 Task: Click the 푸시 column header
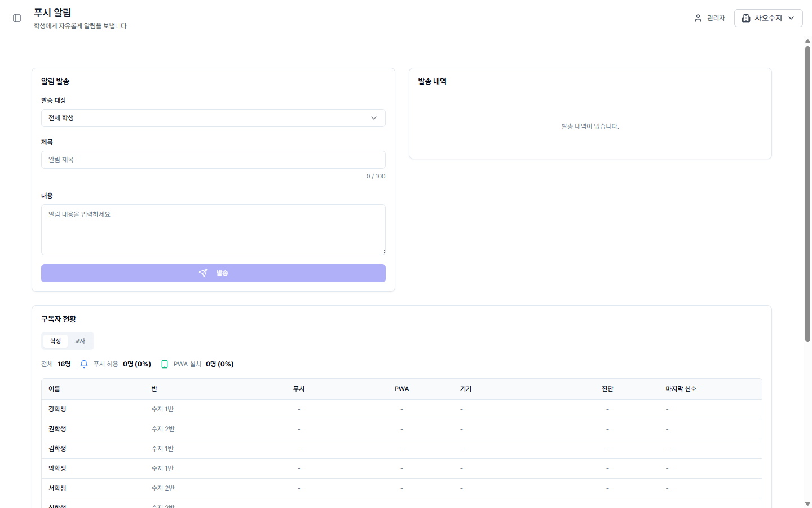[x=299, y=389]
